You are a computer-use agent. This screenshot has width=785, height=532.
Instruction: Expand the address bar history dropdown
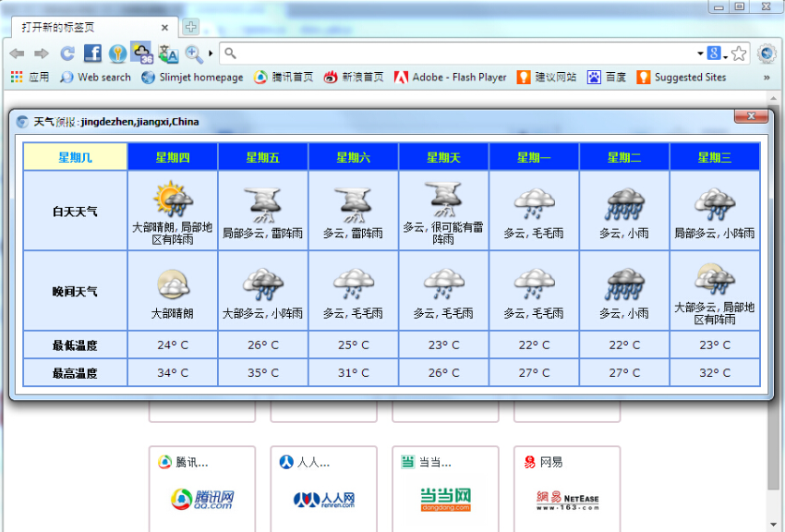[x=699, y=54]
